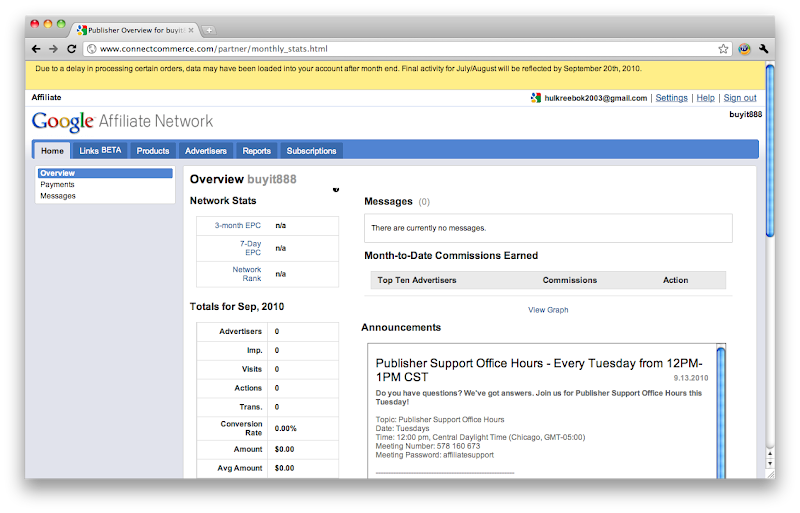
Task: Open a new browser tab
Action: pos(208,30)
